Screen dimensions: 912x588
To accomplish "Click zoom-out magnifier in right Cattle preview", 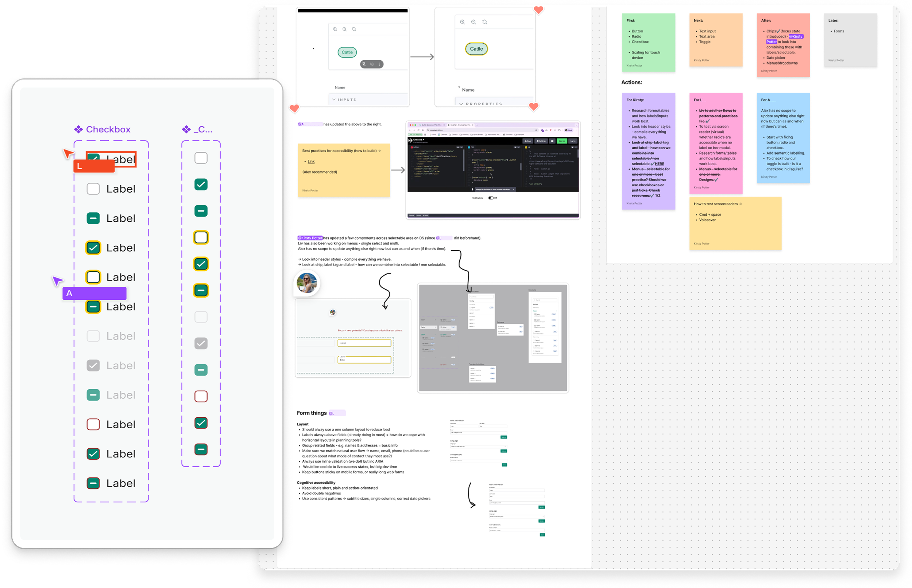I will (x=474, y=22).
